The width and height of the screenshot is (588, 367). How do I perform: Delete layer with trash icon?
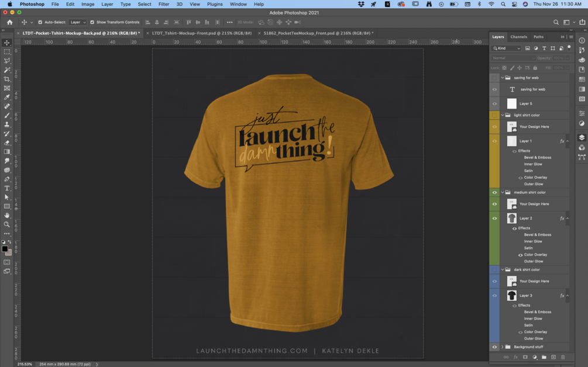(563, 357)
